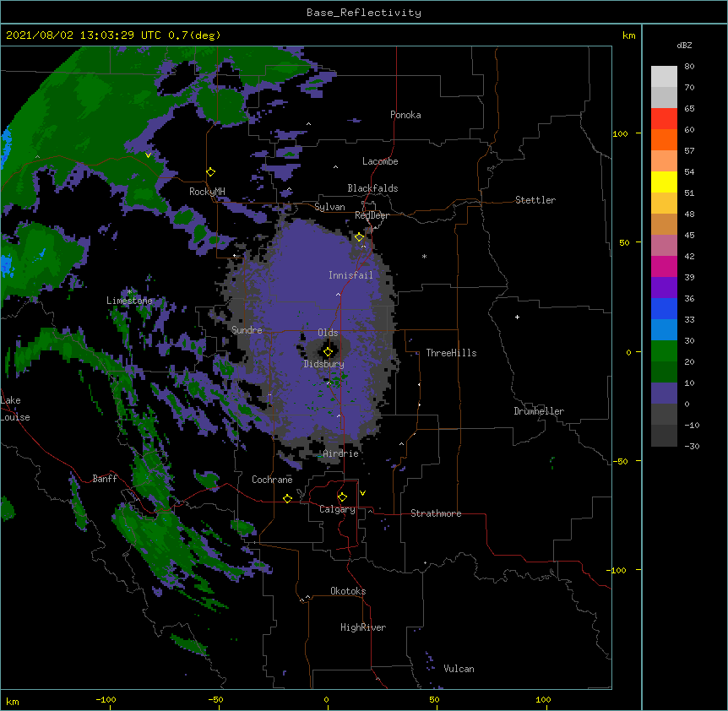
Task: Click the Didsbury city label
Action: click(324, 364)
